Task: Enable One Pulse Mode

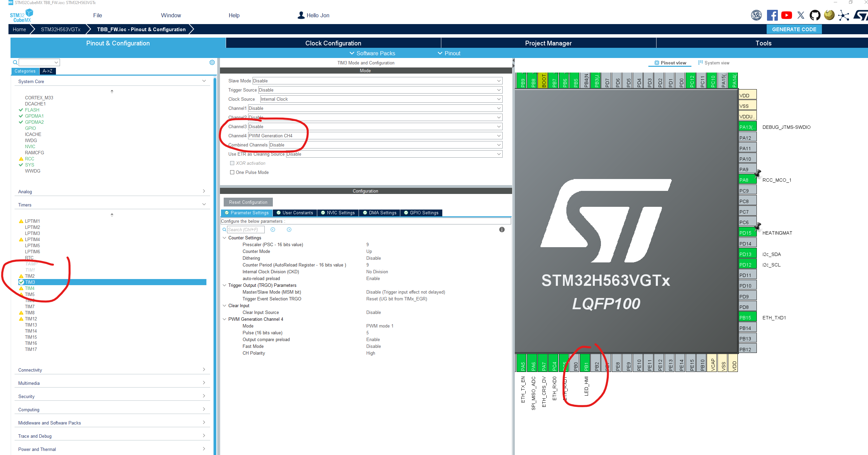Action: pyautogui.click(x=233, y=172)
